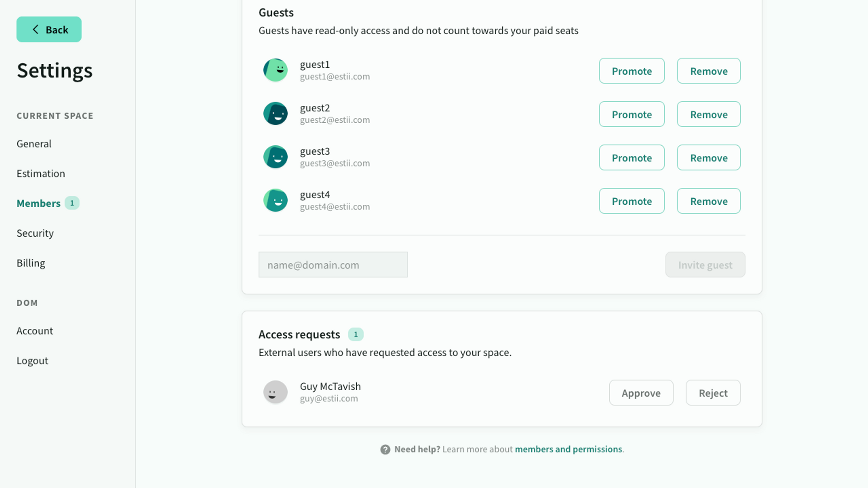868x488 pixels.
Task: Click guest1's avatar icon
Action: 275,70
